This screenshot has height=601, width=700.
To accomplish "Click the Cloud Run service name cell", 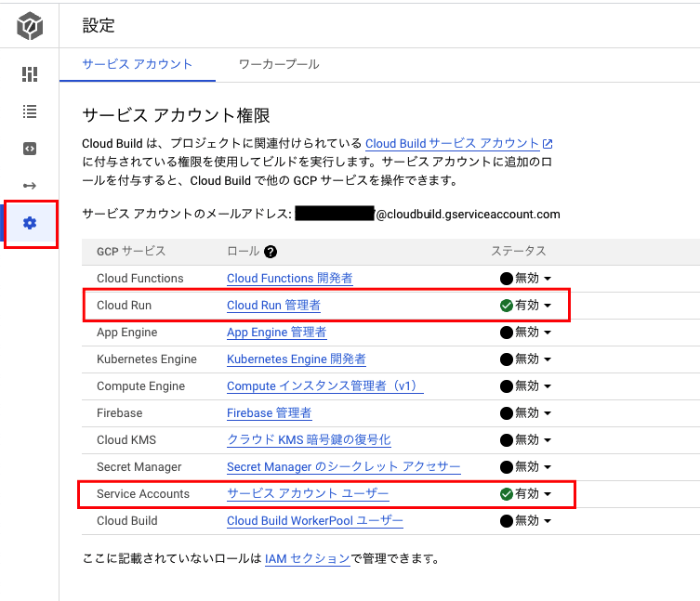I will (125, 306).
